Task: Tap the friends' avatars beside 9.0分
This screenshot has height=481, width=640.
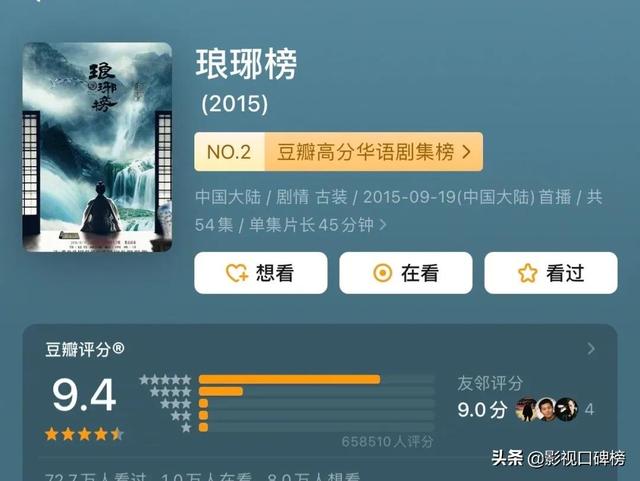Action: click(547, 409)
